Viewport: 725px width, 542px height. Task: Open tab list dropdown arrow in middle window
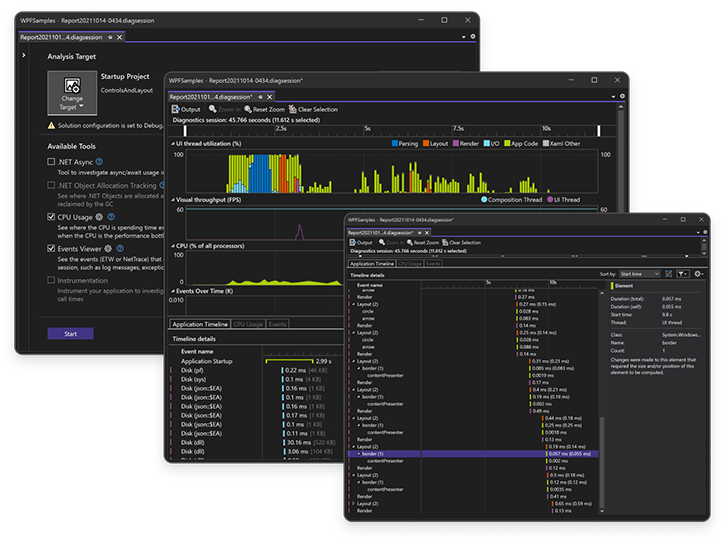pyautogui.click(x=614, y=97)
